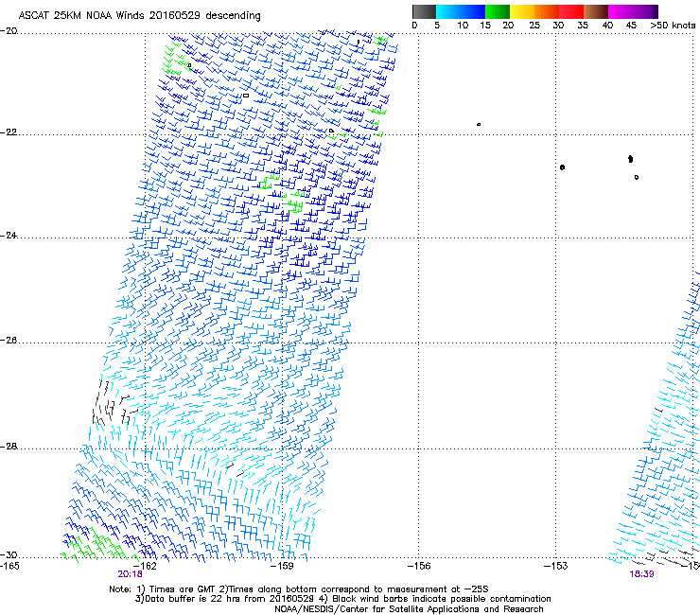
Task: Click the '-20' latitude axis label
Action: click(9, 30)
